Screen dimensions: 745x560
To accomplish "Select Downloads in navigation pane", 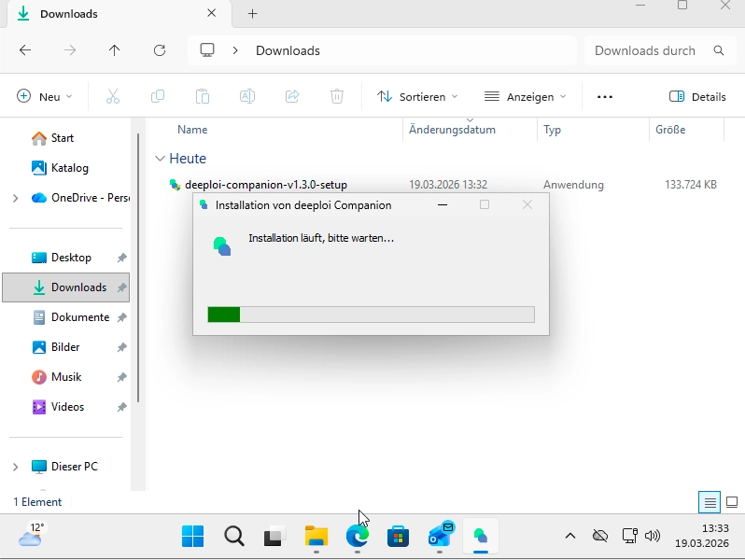I will [66, 287].
